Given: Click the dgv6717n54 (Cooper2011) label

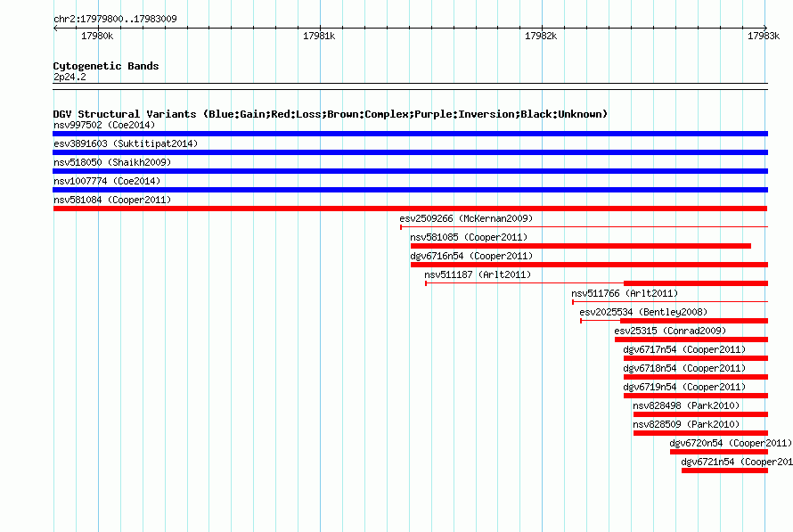Looking at the screenshot, I should 684,349.
